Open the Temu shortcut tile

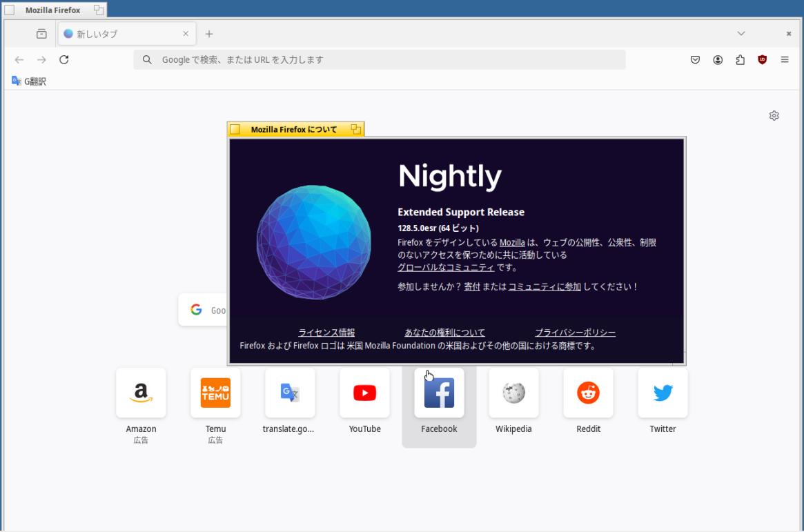click(x=215, y=393)
